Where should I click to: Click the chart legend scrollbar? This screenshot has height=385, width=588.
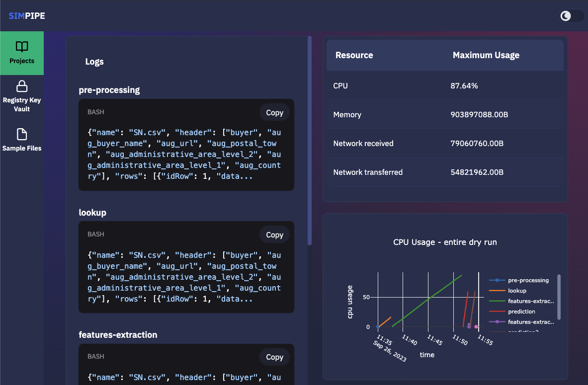click(x=559, y=297)
